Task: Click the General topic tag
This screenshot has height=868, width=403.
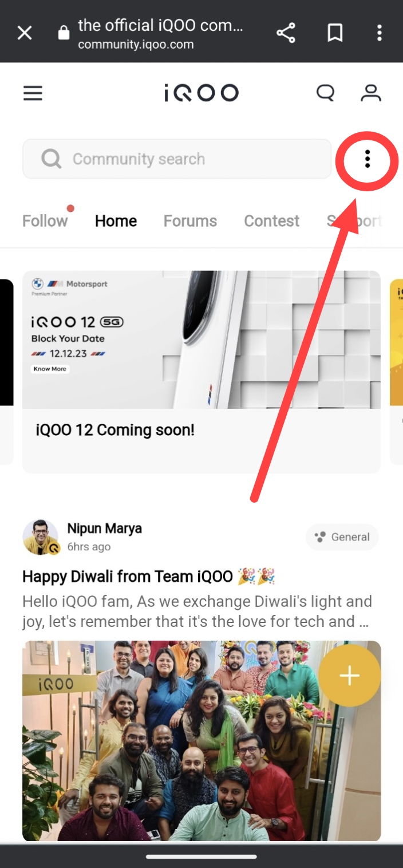Action: point(342,536)
